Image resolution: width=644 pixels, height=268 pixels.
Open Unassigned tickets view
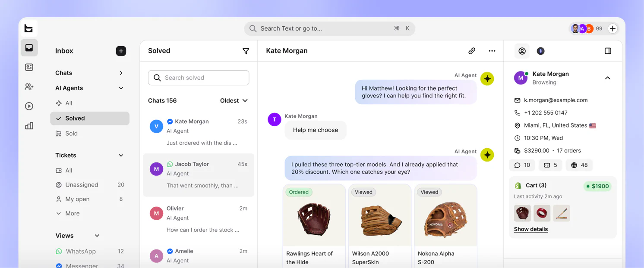[90, 185]
